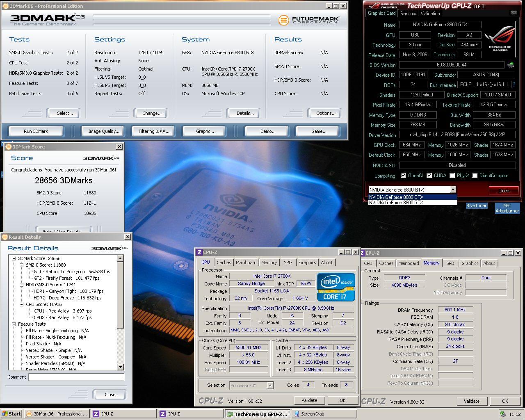
Task: Open Graphics tab in right CPU-Z window
Action: coord(470,263)
